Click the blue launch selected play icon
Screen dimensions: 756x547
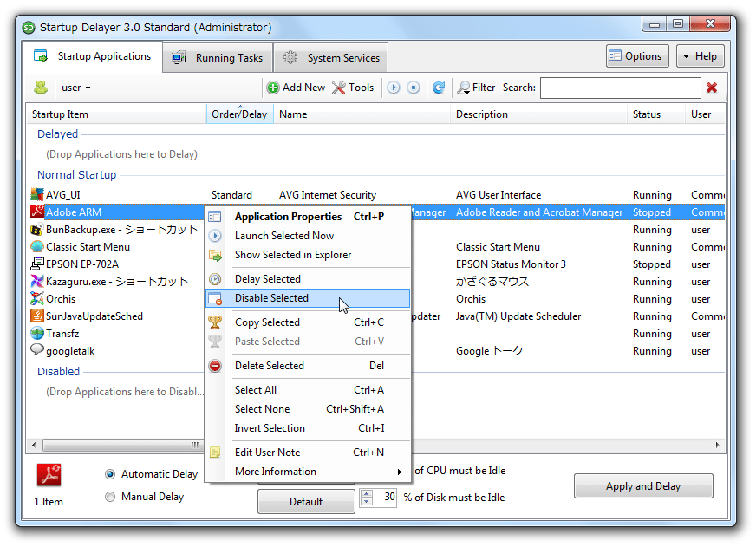coord(394,88)
